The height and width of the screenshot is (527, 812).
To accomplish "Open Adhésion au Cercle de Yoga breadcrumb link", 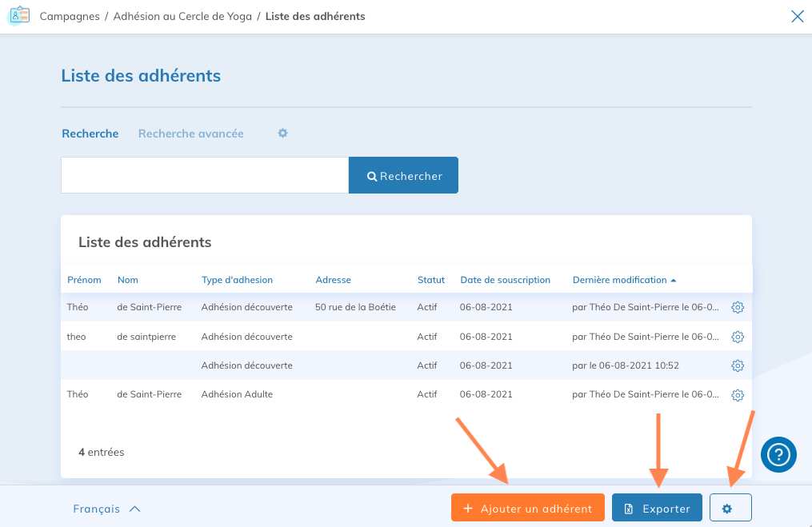I will 182,16.
